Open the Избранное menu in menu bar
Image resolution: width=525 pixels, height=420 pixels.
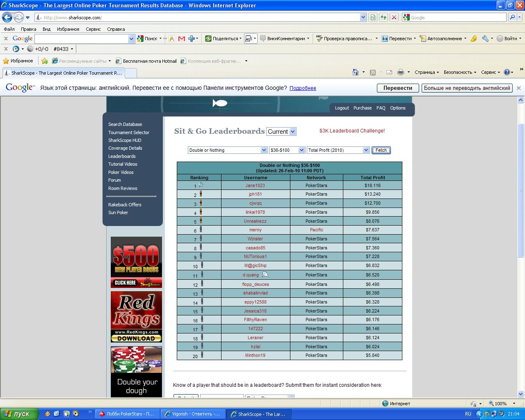point(68,29)
